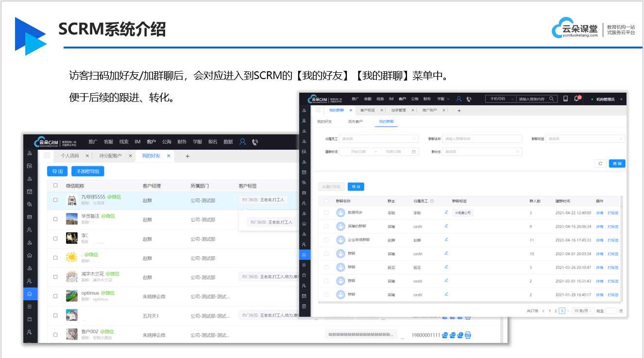Click the user profile icon in the right window header
Screen dimensions: 644x358
point(459,98)
